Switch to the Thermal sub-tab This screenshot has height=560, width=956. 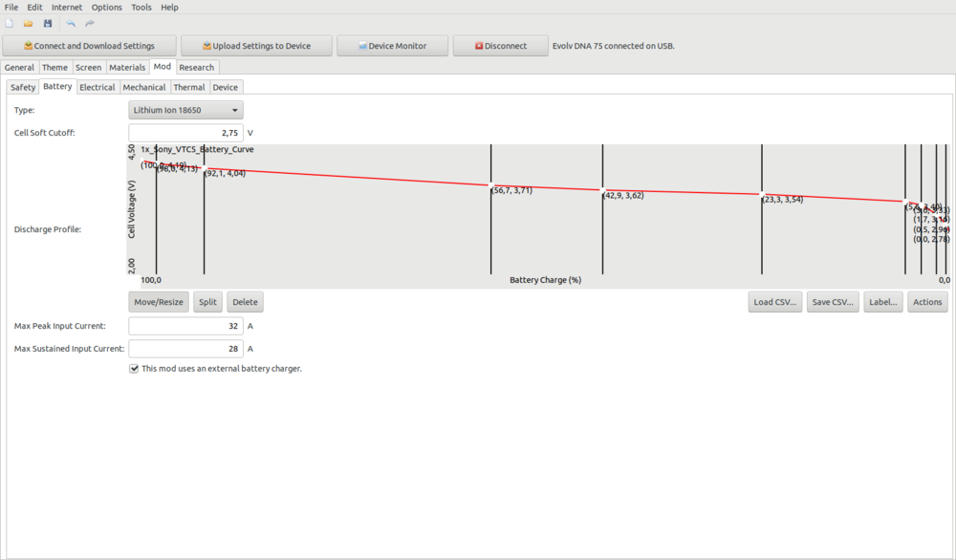tap(188, 87)
